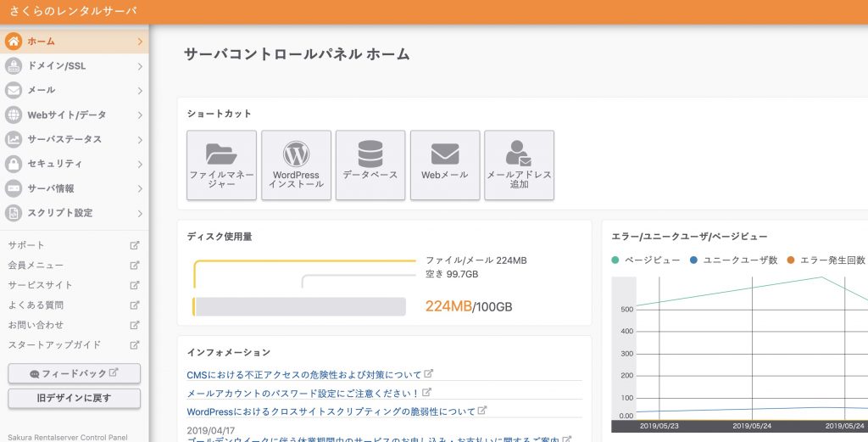
Task: Click the 2019/04/17 information date
Action: tap(211, 430)
